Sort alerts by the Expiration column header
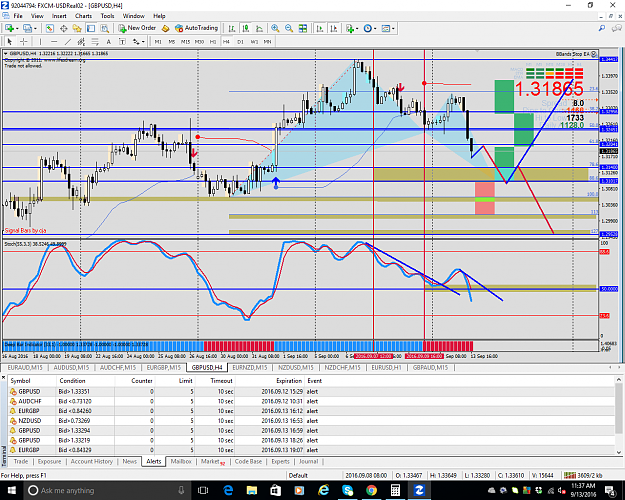The width and height of the screenshot is (625, 500). pos(289,381)
